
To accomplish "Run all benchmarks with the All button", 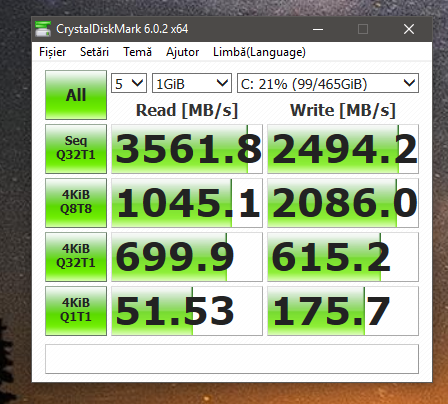I will (x=76, y=95).
